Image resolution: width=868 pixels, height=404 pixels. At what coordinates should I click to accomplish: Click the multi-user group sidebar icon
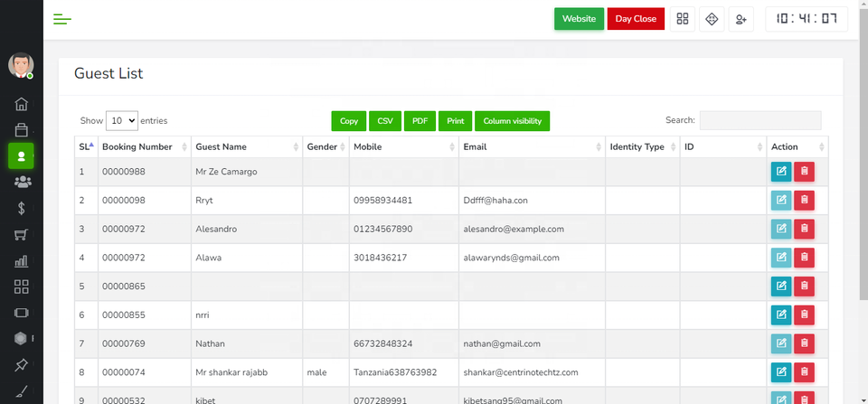click(22, 183)
